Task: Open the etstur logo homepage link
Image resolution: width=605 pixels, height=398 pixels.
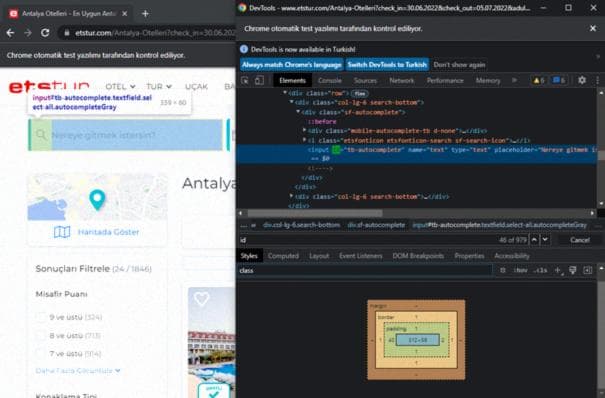Action: pyautogui.click(x=49, y=87)
